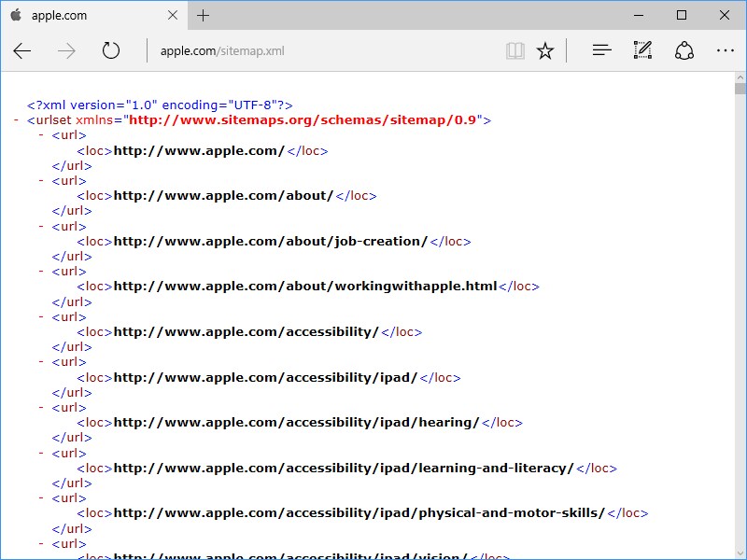Click the scrollbar up arrow

click(740, 77)
